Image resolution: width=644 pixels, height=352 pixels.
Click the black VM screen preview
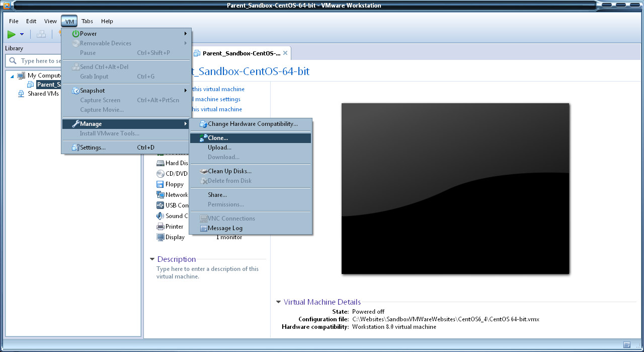point(455,189)
